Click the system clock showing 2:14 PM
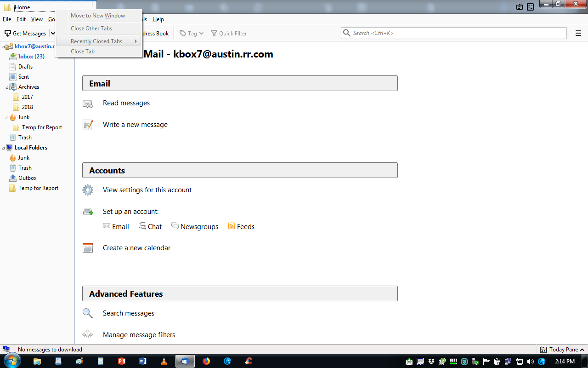 (565, 362)
